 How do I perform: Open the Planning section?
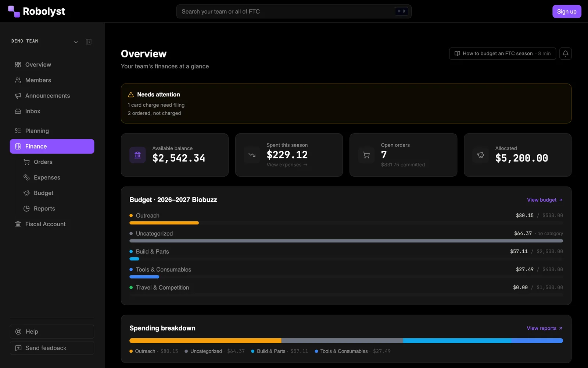click(x=52, y=131)
